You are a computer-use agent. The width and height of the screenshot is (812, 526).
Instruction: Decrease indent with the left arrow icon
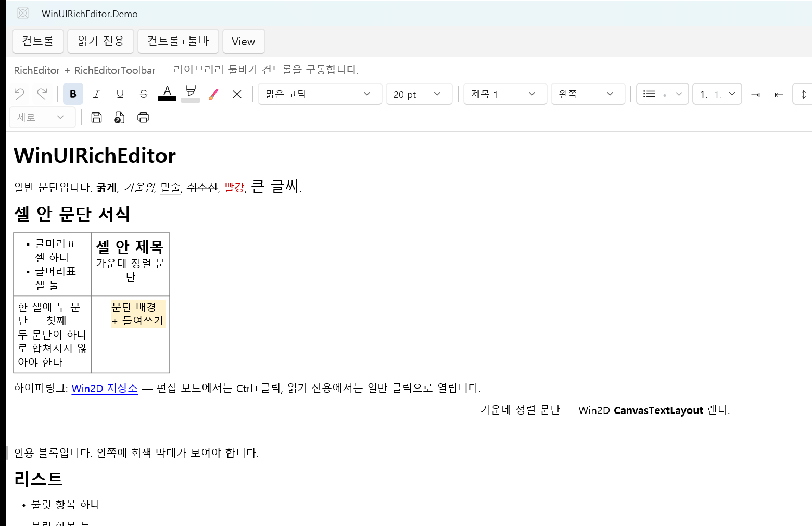pyautogui.click(x=779, y=94)
